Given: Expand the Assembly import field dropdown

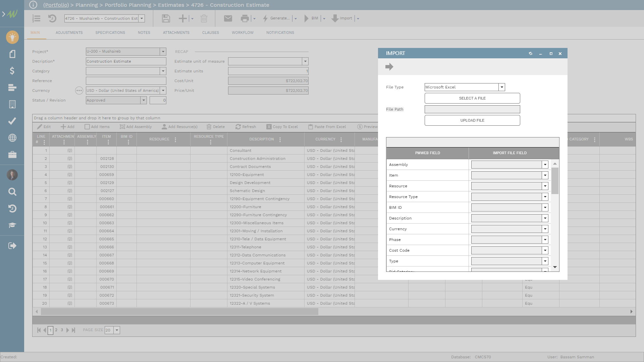Looking at the screenshot, I should [x=544, y=165].
